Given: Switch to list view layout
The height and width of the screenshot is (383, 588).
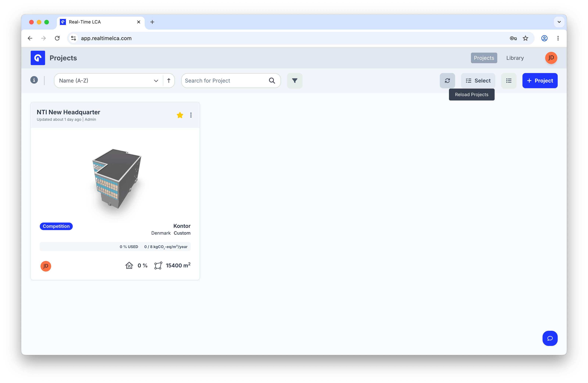Looking at the screenshot, I should pyautogui.click(x=509, y=80).
